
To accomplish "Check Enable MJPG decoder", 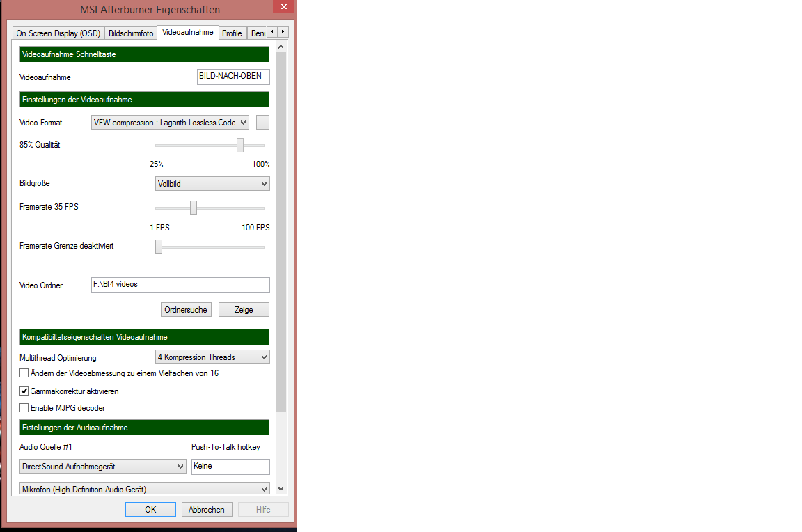I will [24, 407].
